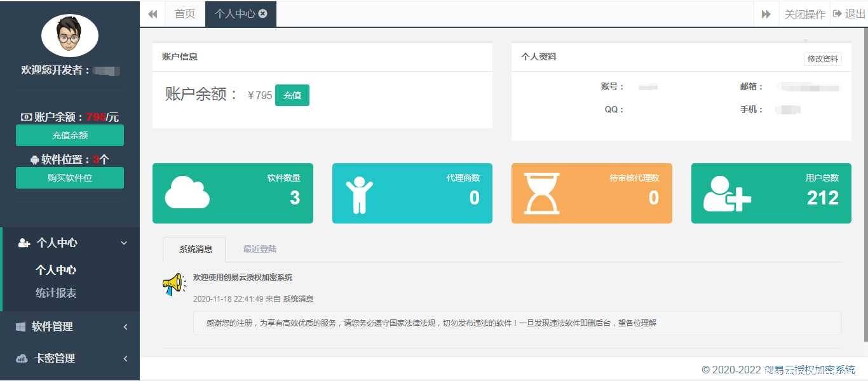Click the 2020-11-18 22:41:49 timestamp
The width and height of the screenshot is (868, 381).
(x=228, y=299)
